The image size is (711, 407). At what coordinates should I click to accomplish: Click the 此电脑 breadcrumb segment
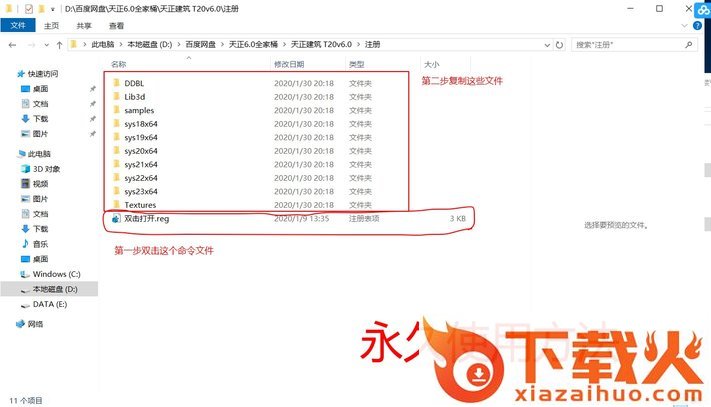[103, 44]
